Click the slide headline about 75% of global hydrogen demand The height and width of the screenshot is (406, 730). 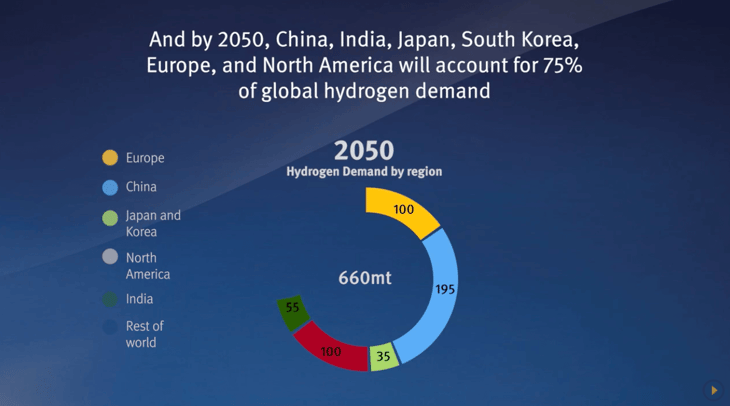pyautogui.click(x=364, y=65)
